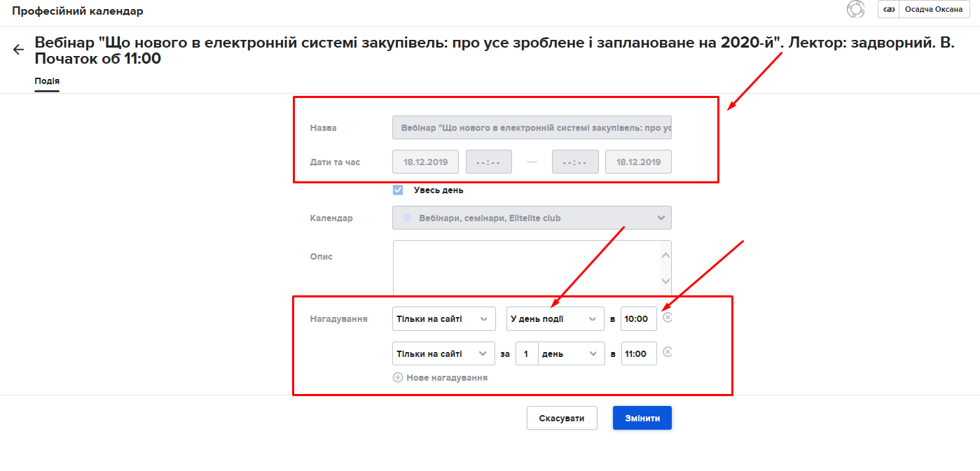This screenshot has width=980, height=471.
Task: Click the 10:00 reminder time field
Action: point(638,318)
